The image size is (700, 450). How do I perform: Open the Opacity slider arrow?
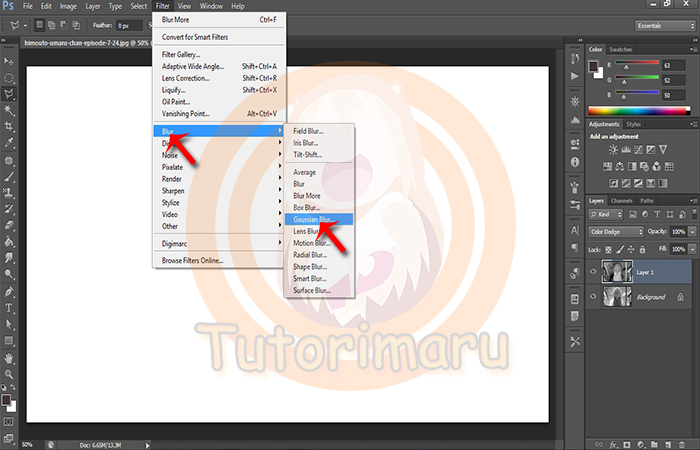(x=692, y=232)
